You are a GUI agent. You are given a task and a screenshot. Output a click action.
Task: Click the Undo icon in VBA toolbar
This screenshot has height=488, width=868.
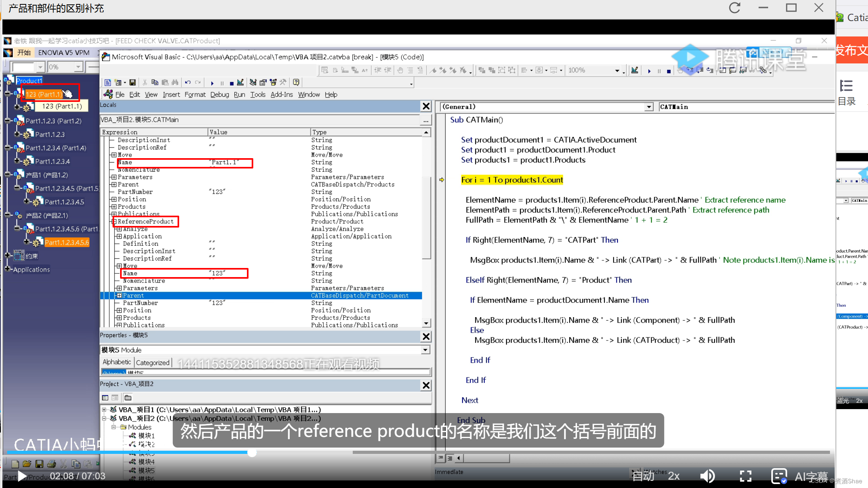tap(187, 82)
